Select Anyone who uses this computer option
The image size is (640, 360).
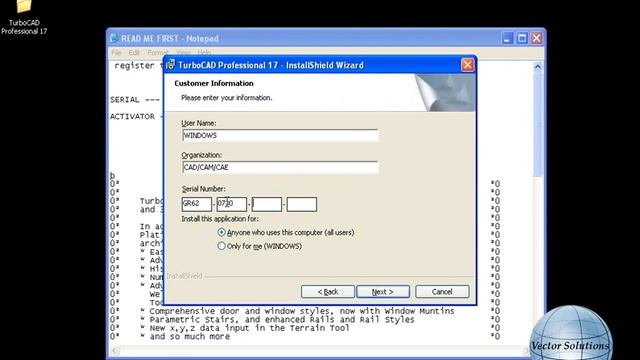(x=221, y=232)
